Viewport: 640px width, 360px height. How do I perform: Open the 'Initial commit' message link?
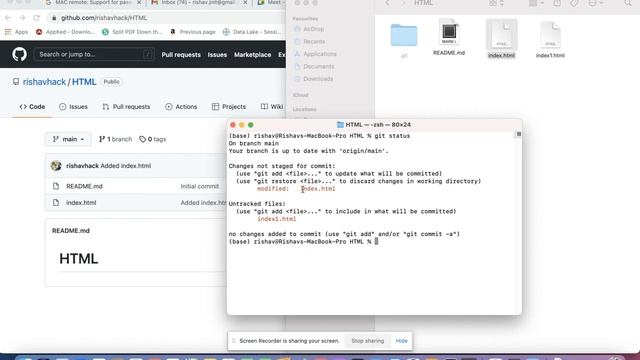(x=200, y=186)
